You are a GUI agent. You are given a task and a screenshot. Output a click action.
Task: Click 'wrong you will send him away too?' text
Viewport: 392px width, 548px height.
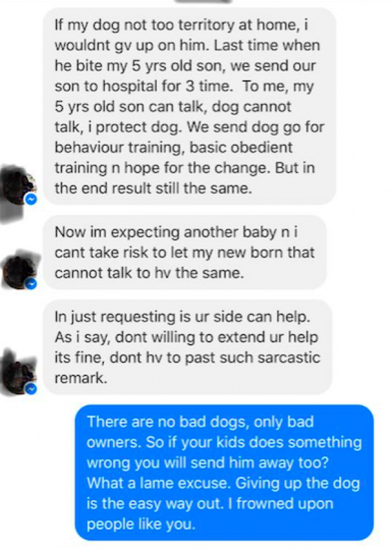(208, 463)
